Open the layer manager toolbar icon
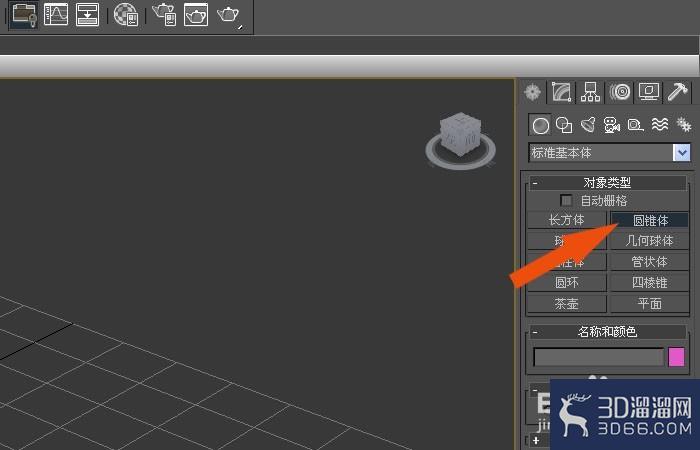Image resolution: width=700 pixels, height=450 pixels. coord(24,15)
